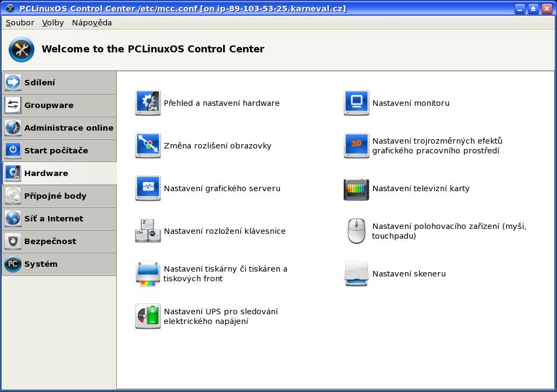Open the Bezpečnost category

tap(59, 241)
